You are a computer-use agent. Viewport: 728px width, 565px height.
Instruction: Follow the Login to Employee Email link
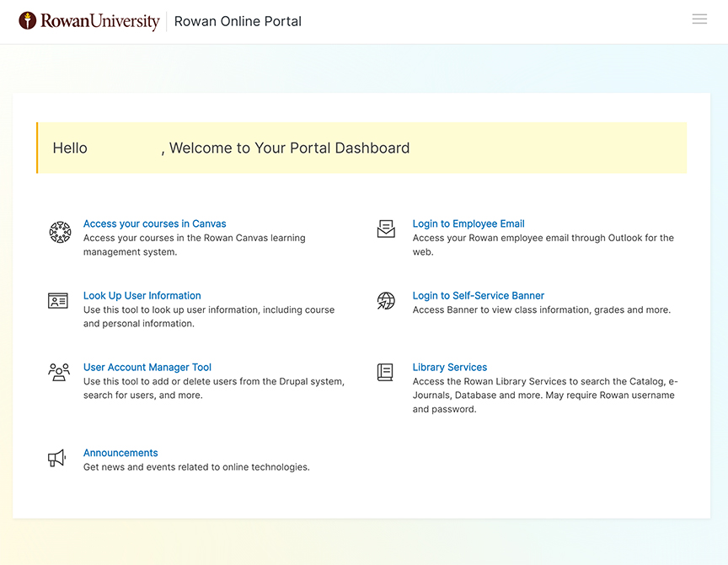point(468,223)
